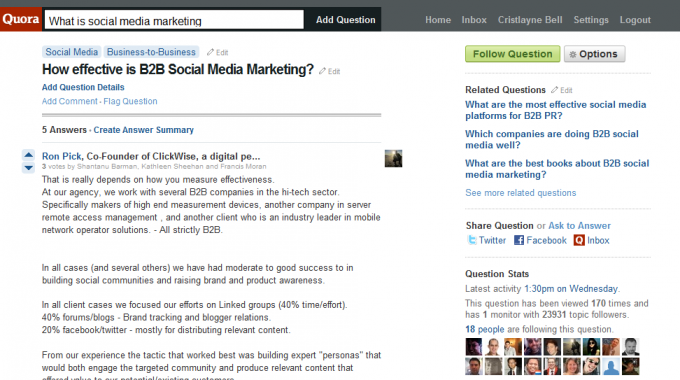Click pencil icon beside question title
This screenshot has height=380, width=680.
322,71
